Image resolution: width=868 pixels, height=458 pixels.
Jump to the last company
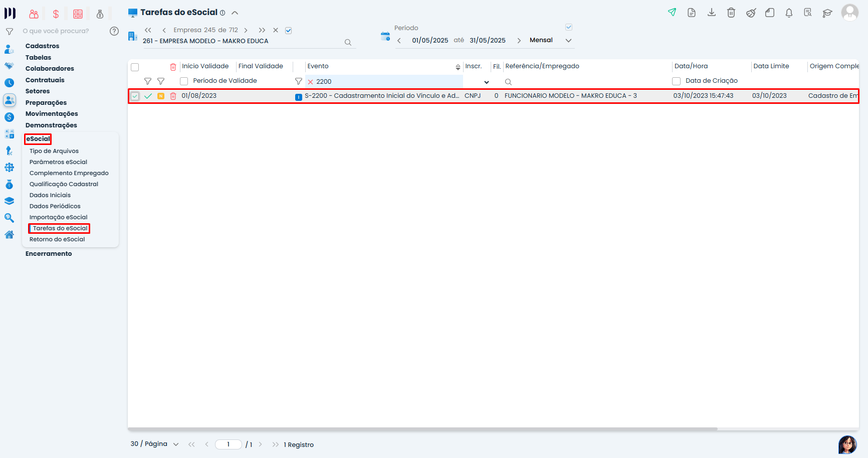pyautogui.click(x=262, y=31)
